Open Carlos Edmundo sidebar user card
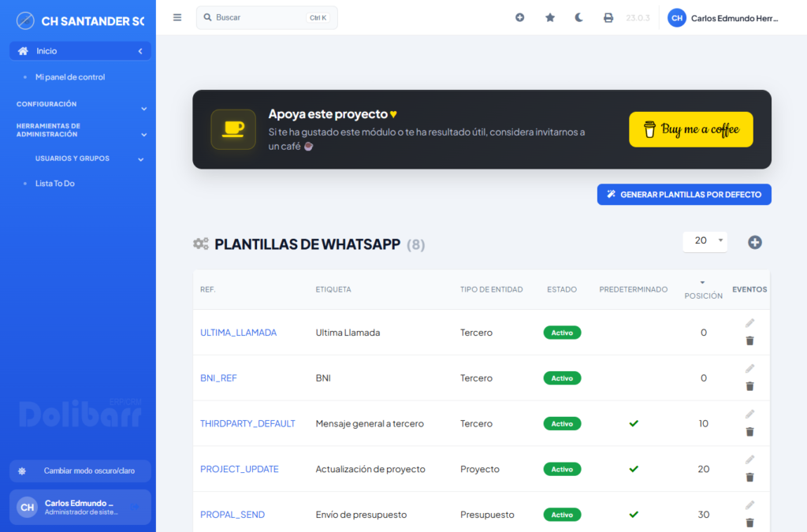 [80, 508]
